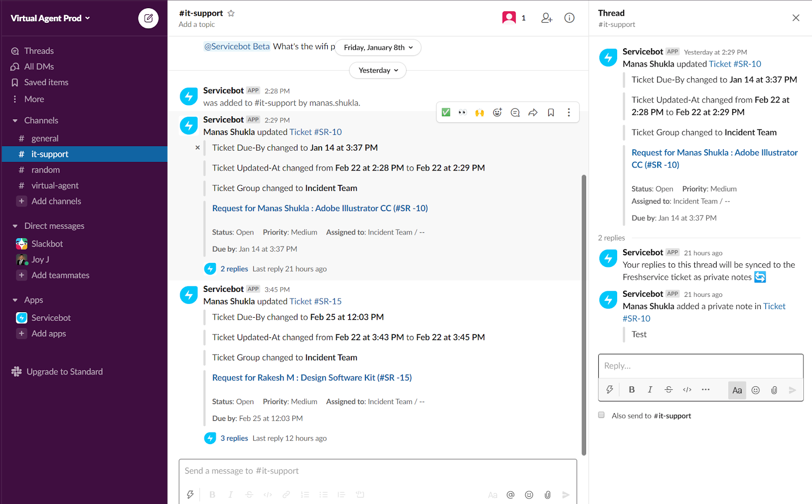Focus the 'Send a message to #it-support' field
Viewport: 812px width, 504px height.
[x=378, y=471]
